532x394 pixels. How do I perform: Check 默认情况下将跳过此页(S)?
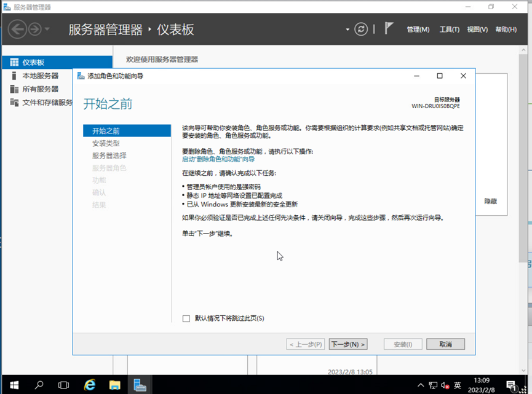pos(186,318)
